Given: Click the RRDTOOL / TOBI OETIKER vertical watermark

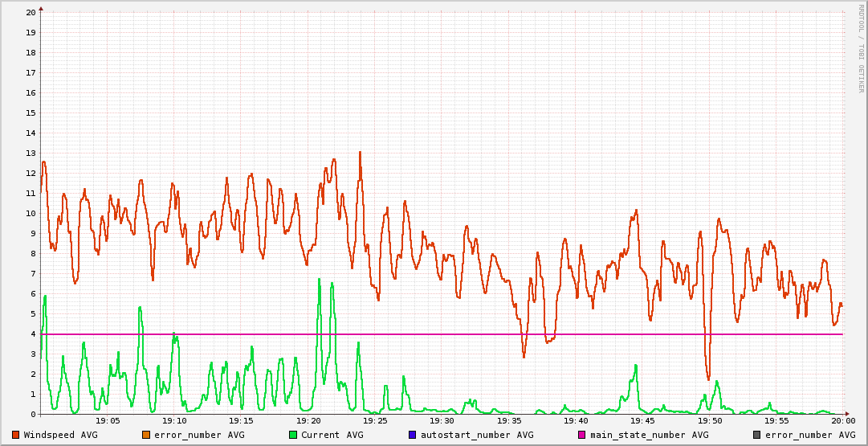Looking at the screenshot, I should point(861,48).
